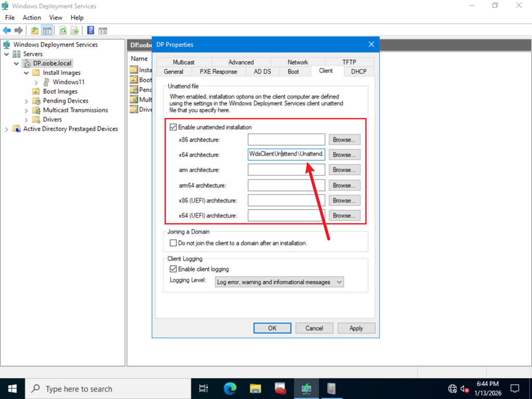Click the x64 (UEFI) architecture text field
Image resolution: width=532 pixels, height=399 pixels.
286,216
